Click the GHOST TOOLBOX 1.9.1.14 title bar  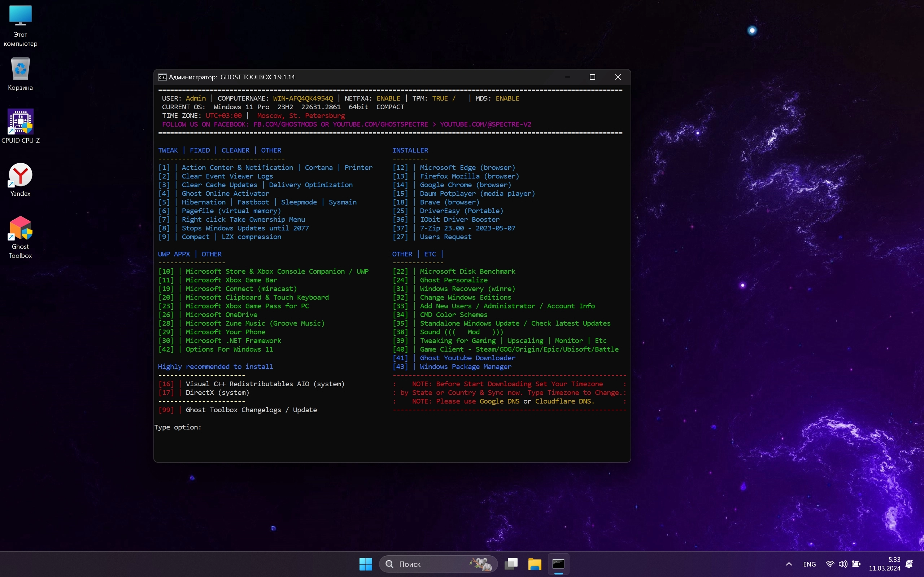pos(382,77)
